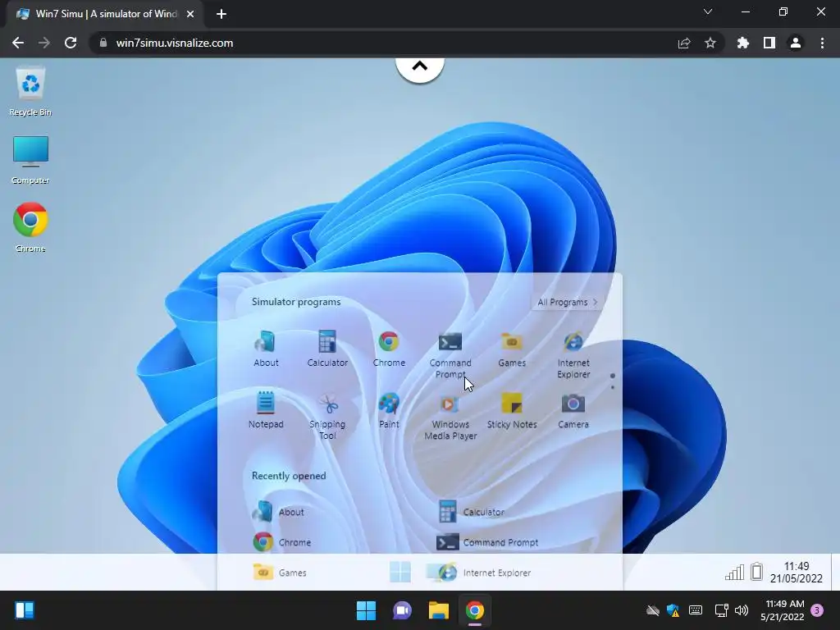The image size is (840, 630).
Task: Launch Windows Media Player
Action: (x=450, y=416)
